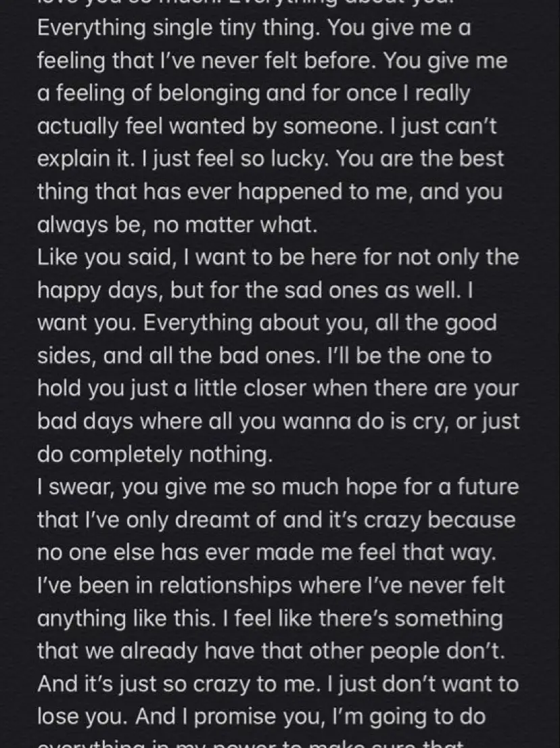Screen dimensions: 560x748
Task: Click the word "belonging" in the note
Action: click(208, 93)
